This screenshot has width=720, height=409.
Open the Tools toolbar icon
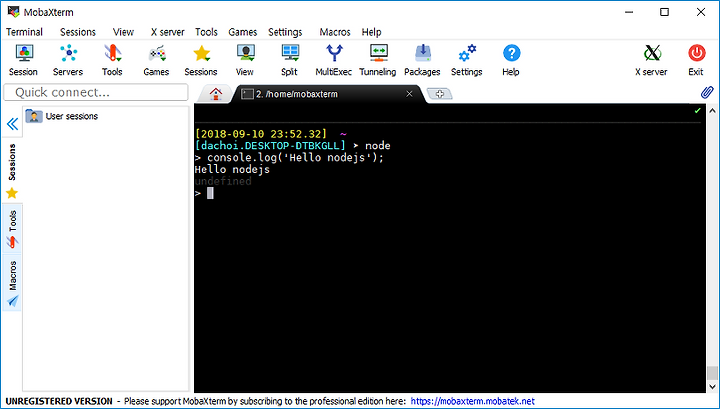pyautogui.click(x=112, y=60)
